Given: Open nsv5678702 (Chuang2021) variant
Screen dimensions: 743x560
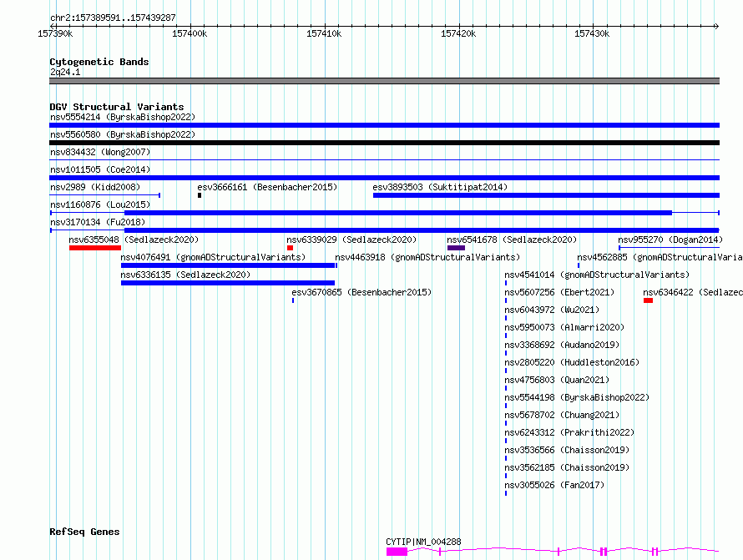Looking at the screenshot, I should coord(562,415).
